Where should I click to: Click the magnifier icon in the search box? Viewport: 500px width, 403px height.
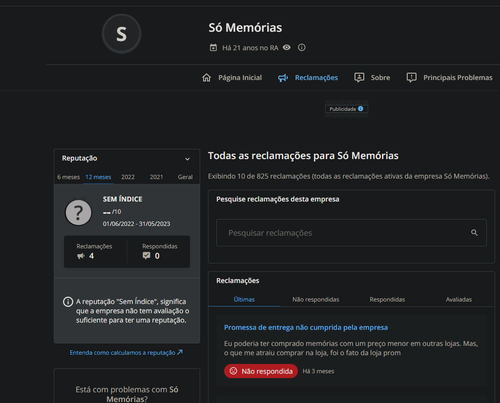[474, 233]
